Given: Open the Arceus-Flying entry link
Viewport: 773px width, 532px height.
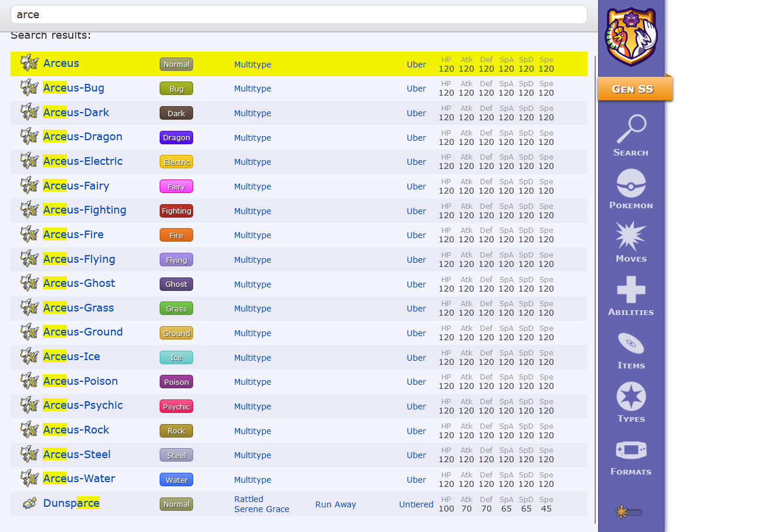Looking at the screenshot, I should (x=79, y=259).
